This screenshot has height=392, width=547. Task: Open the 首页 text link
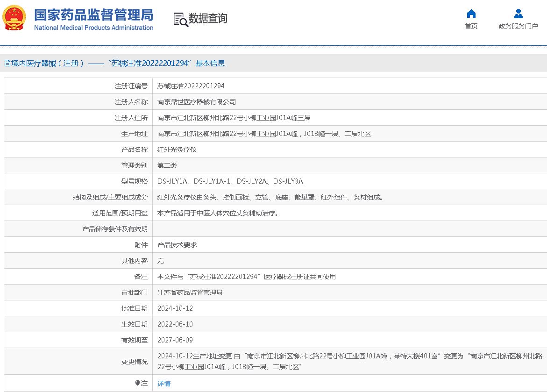[471, 26]
